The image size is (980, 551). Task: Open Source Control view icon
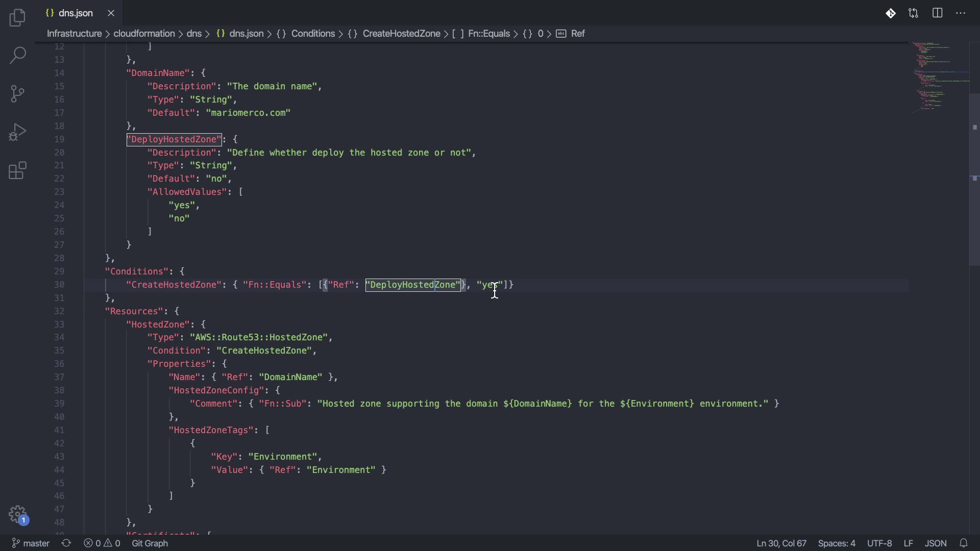17,94
